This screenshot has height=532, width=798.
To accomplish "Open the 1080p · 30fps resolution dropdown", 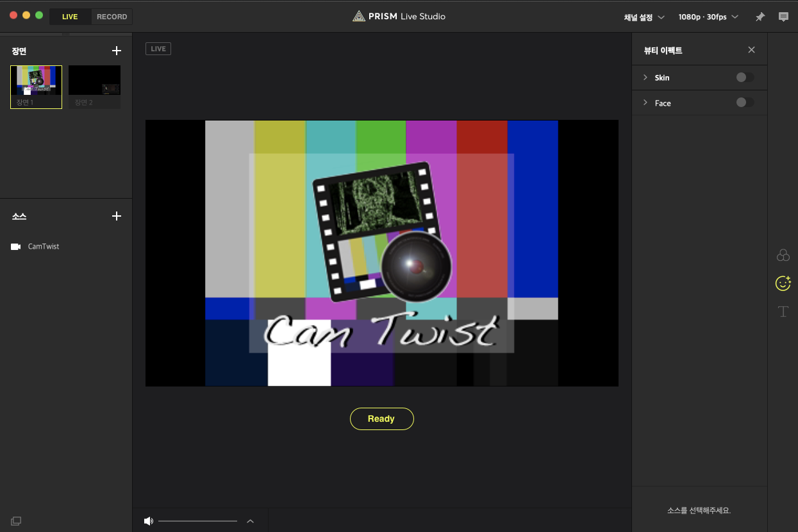I will [708, 17].
